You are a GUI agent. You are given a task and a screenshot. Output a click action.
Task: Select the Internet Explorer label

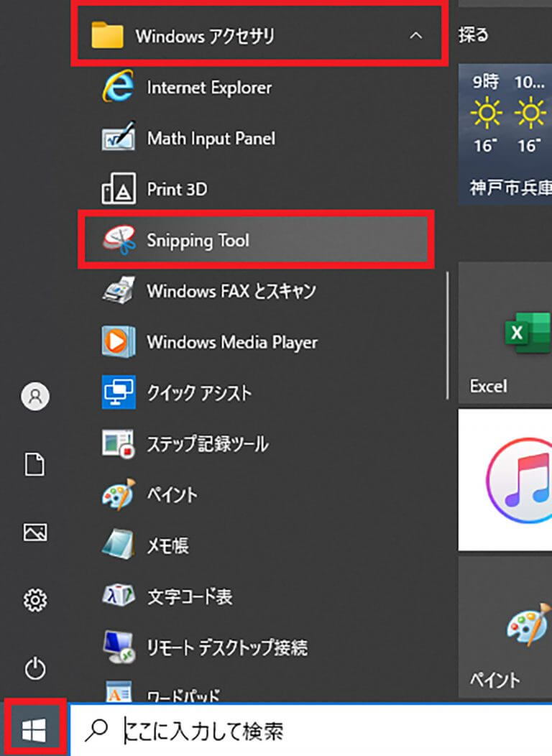(209, 88)
